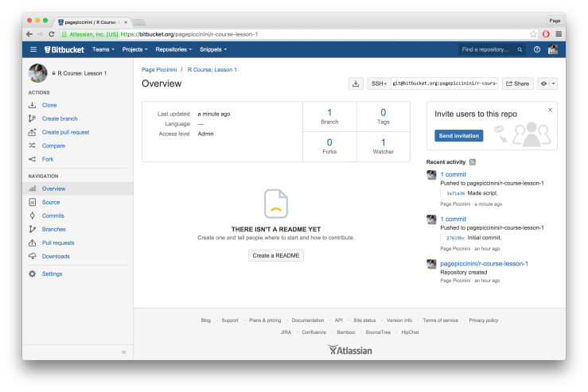The image size is (588, 392).
Task: Expand the Teams dropdown menu
Action: pyautogui.click(x=103, y=49)
